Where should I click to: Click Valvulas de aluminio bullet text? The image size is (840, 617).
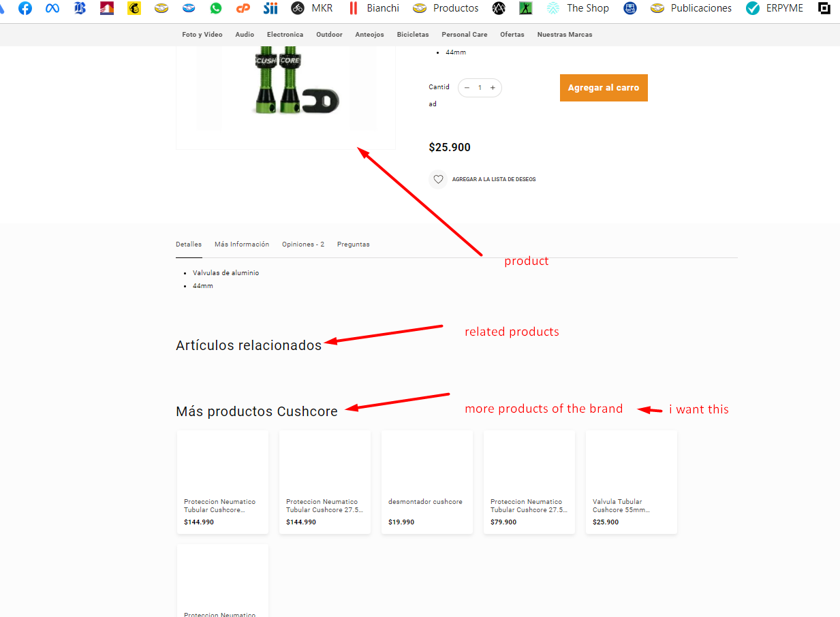(226, 273)
